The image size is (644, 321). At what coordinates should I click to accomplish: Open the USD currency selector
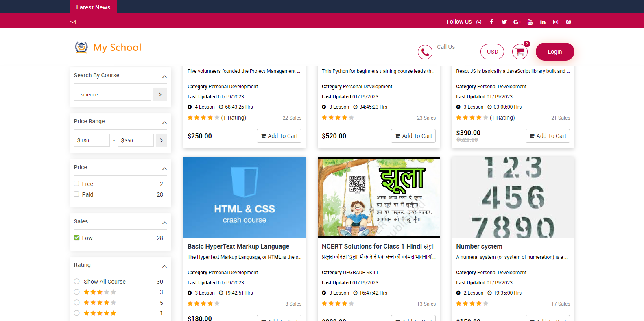pyautogui.click(x=492, y=52)
